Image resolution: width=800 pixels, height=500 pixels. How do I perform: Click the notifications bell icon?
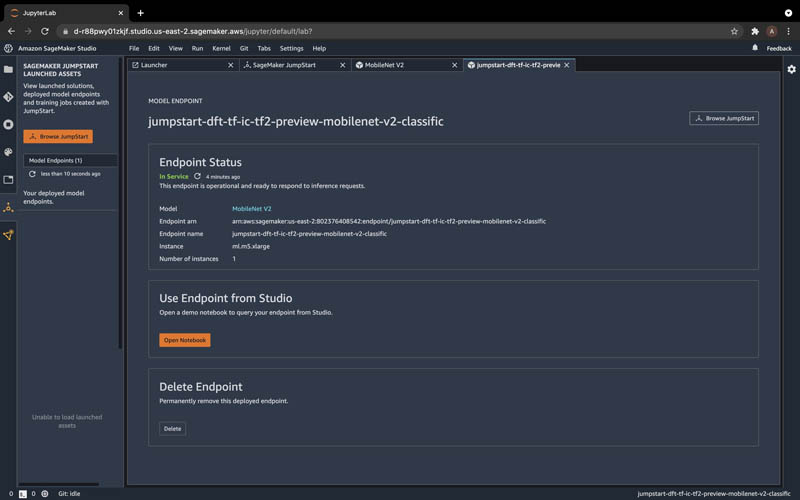click(x=755, y=48)
